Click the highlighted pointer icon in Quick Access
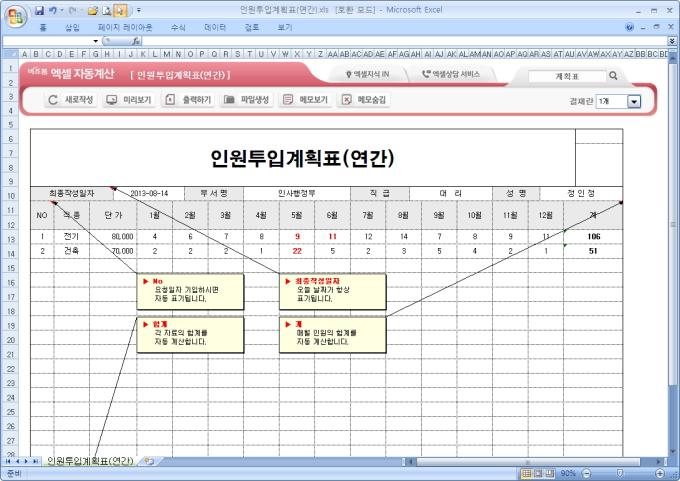Screen dimensions: 680x481 tap(120, 10)
